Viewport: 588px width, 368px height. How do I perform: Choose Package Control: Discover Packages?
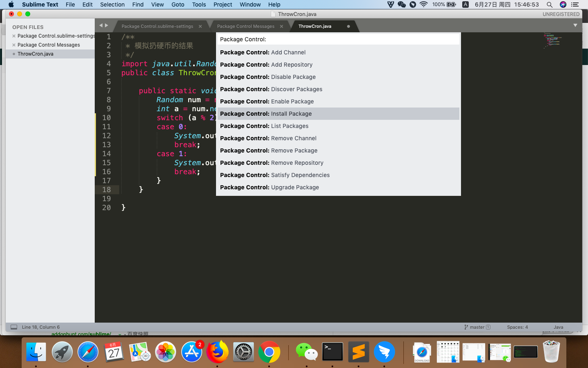click(x=339, y=89)
